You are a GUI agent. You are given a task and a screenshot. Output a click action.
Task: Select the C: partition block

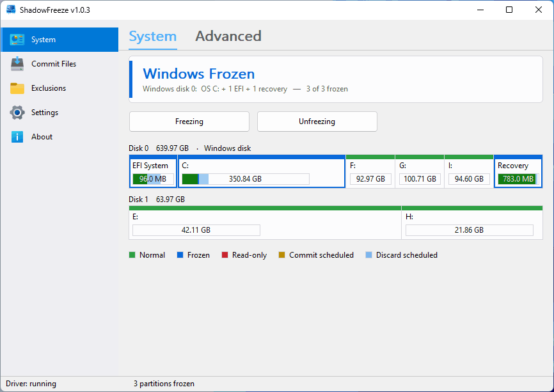point(262,171)
